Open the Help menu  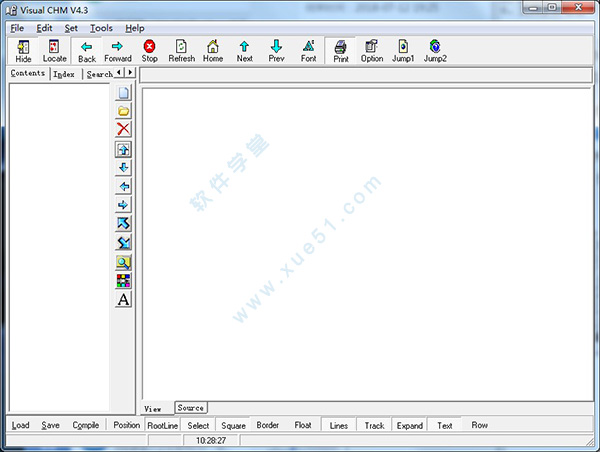pyautogui.click(x=135, y=28)
